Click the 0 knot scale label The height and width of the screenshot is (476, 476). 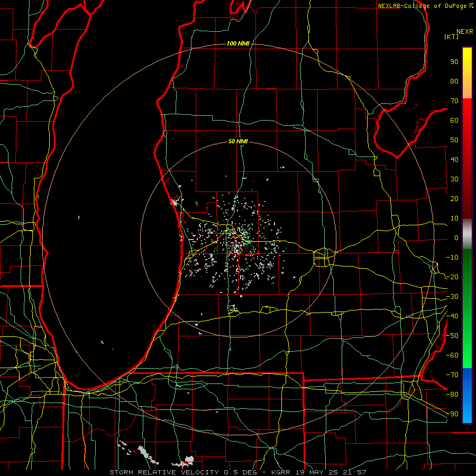[x=456, y=237]
